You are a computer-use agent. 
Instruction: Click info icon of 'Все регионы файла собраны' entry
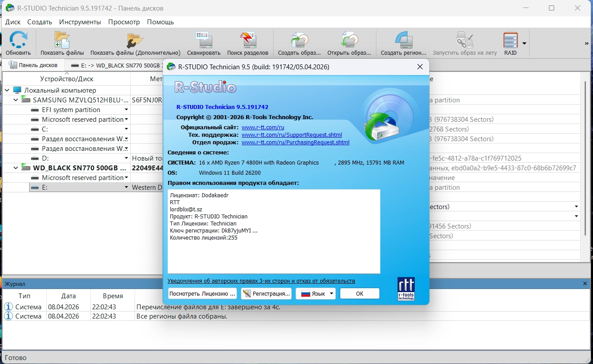pyautogui.click(x=8, y=316)
